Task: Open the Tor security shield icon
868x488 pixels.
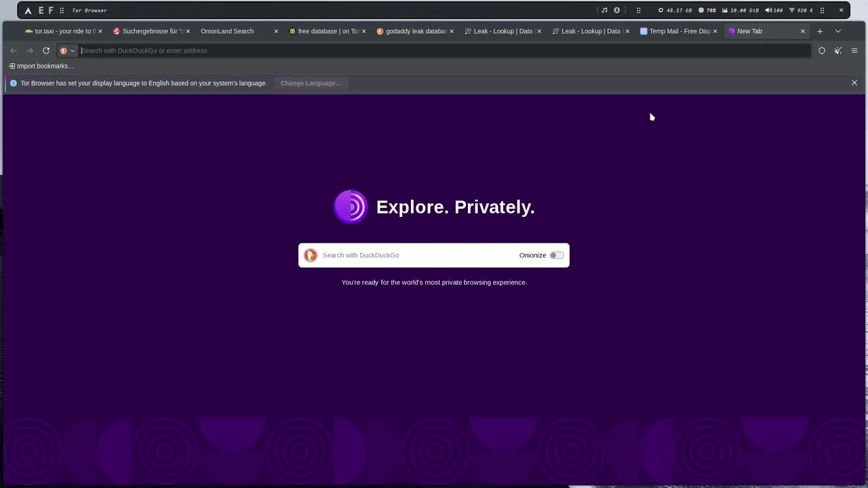Action: (x=822, y=51)
